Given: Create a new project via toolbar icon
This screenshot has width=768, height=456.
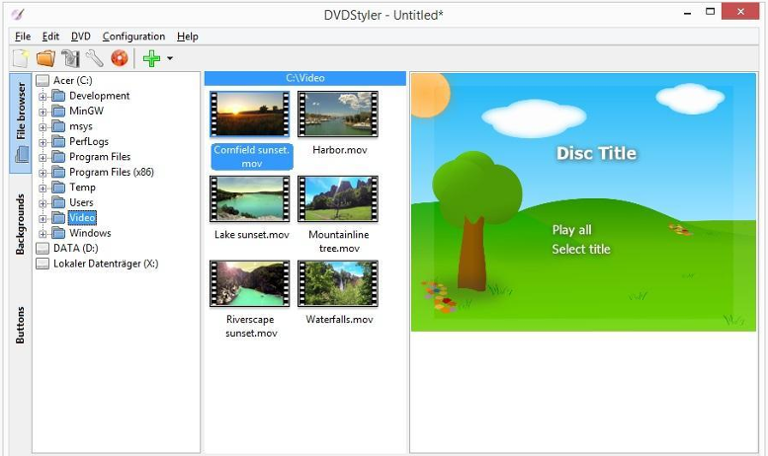Looking at the screenshot, I should point(21,59).
